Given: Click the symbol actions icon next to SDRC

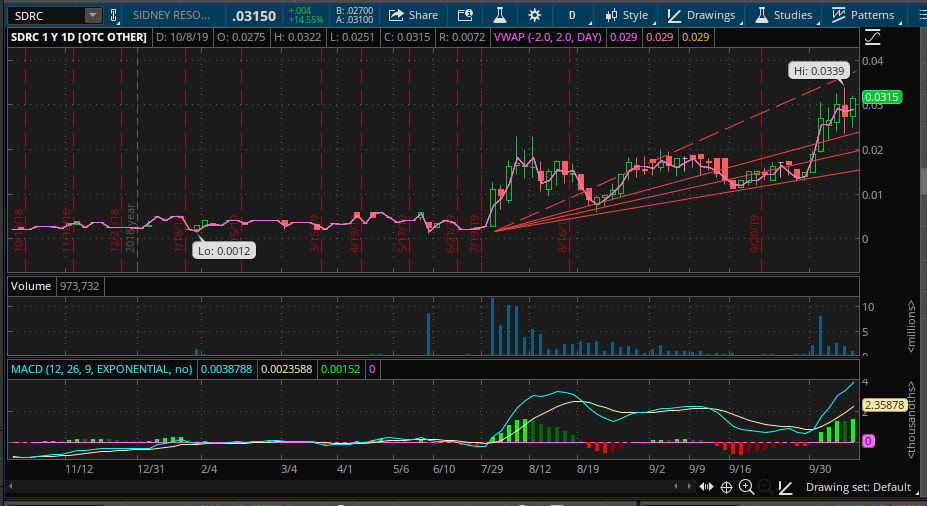Looking at the screenshot, I should tap(113, 15).
